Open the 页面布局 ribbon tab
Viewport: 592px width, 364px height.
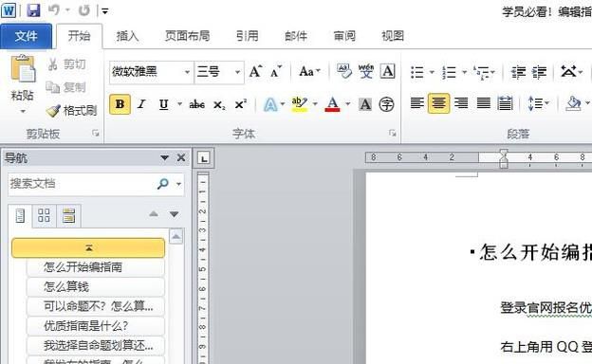pos(187,36)
